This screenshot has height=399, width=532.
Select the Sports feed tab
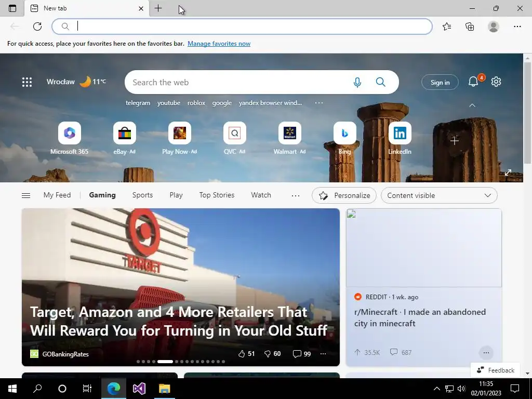[142, 195]
